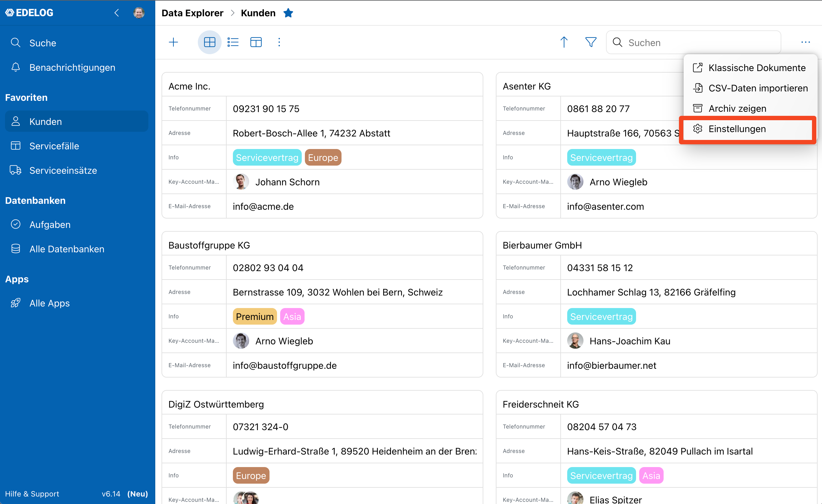Click the Servicevertrag tag on Freiderschneit KG
The width and height of the screenshot is (822, 504).
coord(601,475)
